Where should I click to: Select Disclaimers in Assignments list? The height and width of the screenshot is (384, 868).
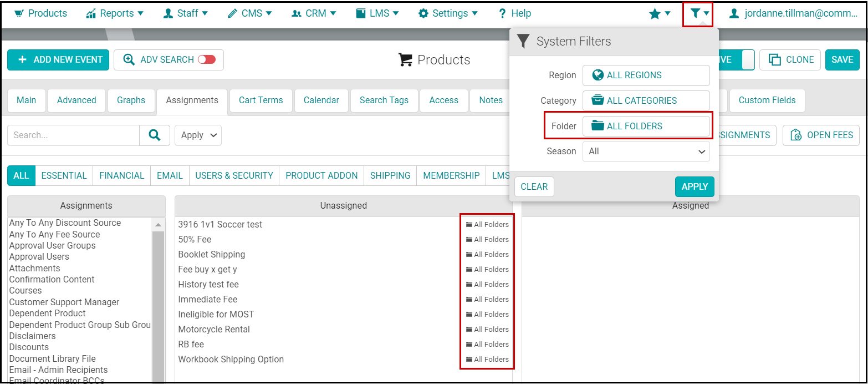pyautogui.click(x=32, y=336)
